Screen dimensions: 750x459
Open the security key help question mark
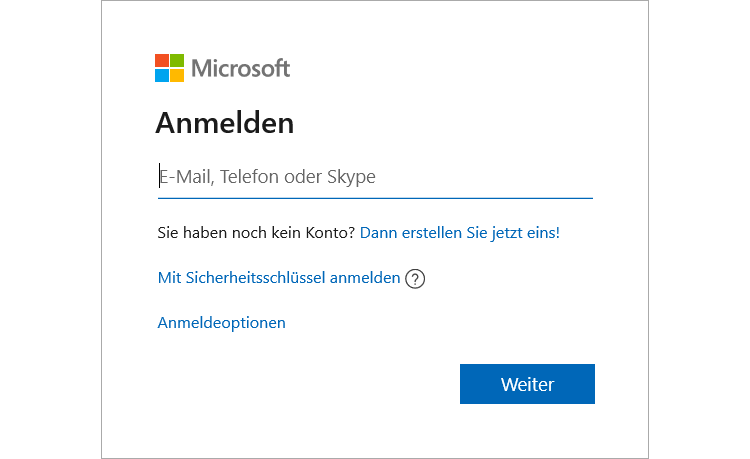coord(416,279)
